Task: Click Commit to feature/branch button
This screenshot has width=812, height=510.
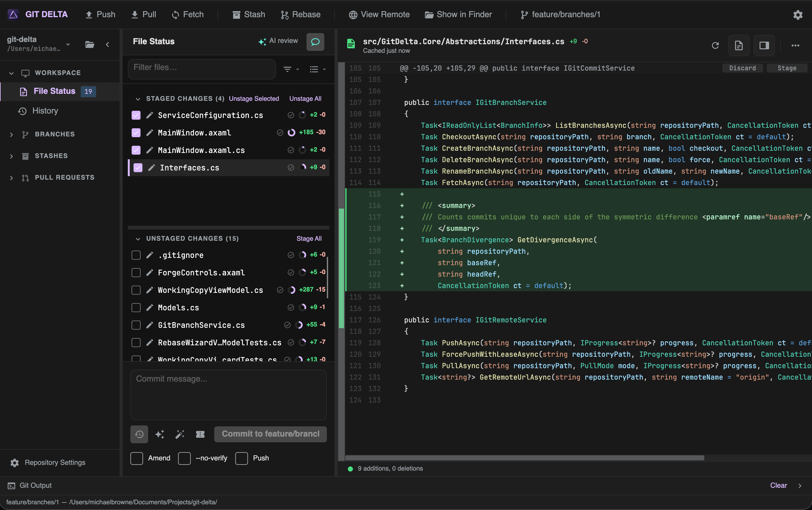Action: pyautogui.click(x=271, y=434)
